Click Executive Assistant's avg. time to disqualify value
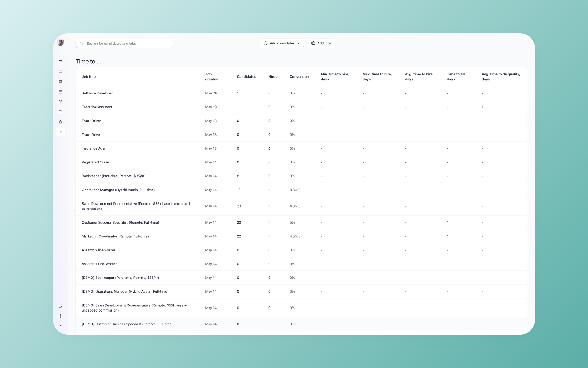 click(x=482, y=107)
